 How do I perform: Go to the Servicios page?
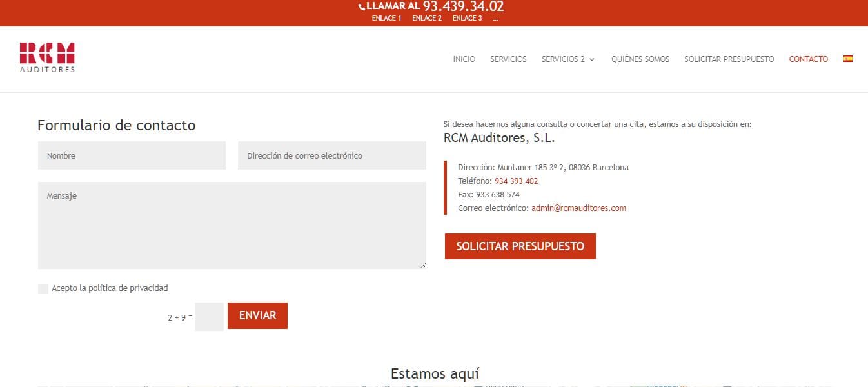(508, 59)
